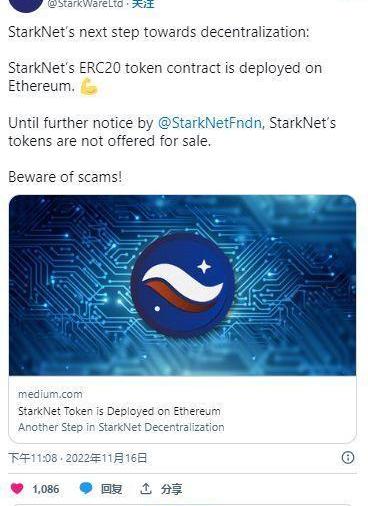Open 'StarkNet Token is Deployed on Ethereum' title
Viewport: 368px width, 506px height.
tap(119, 411)
